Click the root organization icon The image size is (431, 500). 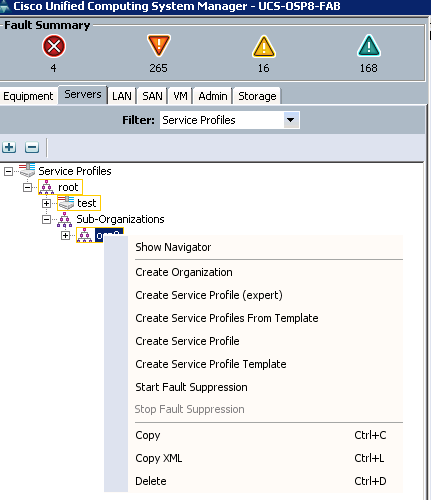[46, 187]
